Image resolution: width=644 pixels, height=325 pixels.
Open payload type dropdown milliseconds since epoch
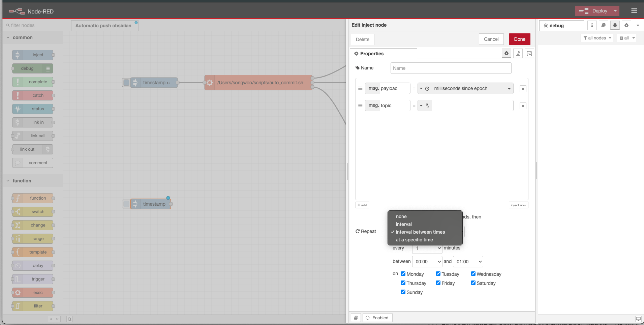465,88
